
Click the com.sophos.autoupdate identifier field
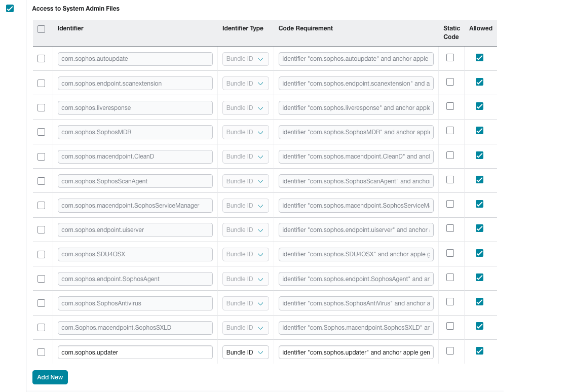[x=135, y=59]
